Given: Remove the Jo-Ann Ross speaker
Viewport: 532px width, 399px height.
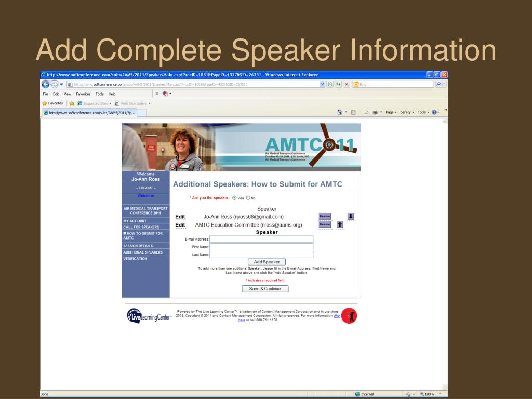Looking at the screenshot, I should [x=325, y=216].
